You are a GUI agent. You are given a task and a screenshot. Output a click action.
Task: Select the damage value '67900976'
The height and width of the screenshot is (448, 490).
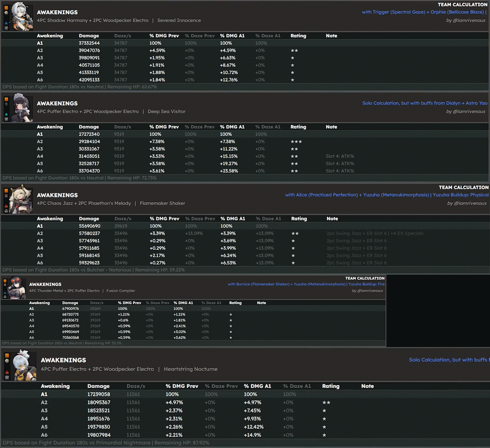tap(70, 309)
